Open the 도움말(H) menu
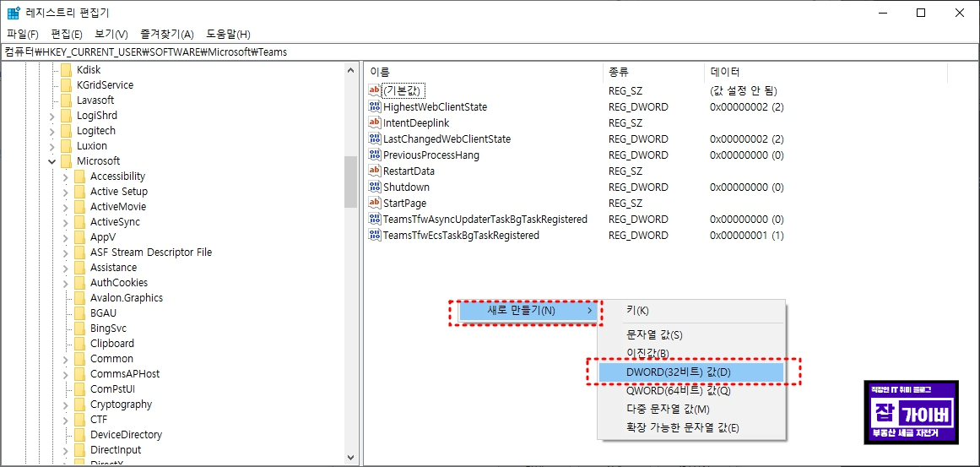This screenshot has width=980, height=467. pos(228,34)
